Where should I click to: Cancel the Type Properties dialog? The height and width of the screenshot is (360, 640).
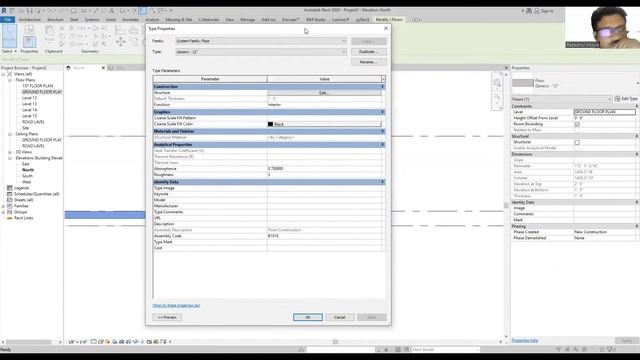(340, 317)
